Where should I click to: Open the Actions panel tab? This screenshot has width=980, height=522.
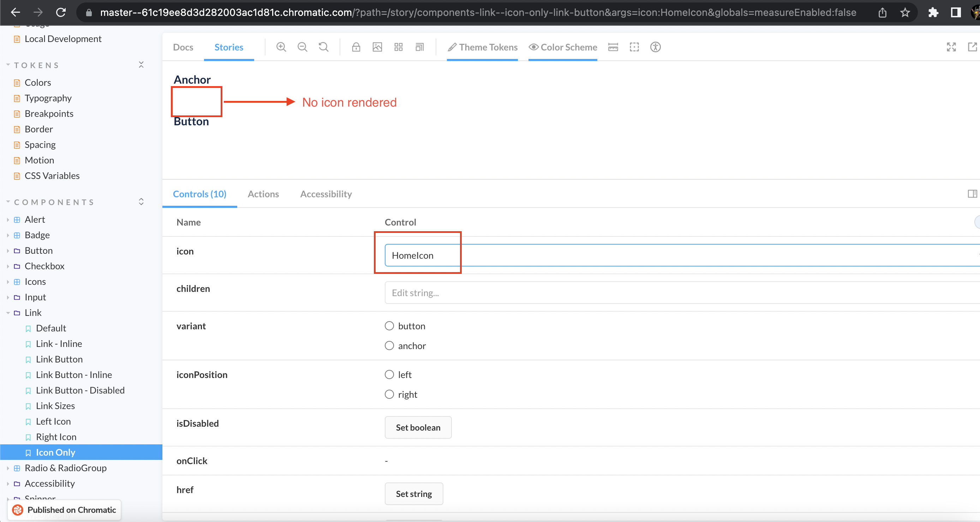(x=263, y=194)
